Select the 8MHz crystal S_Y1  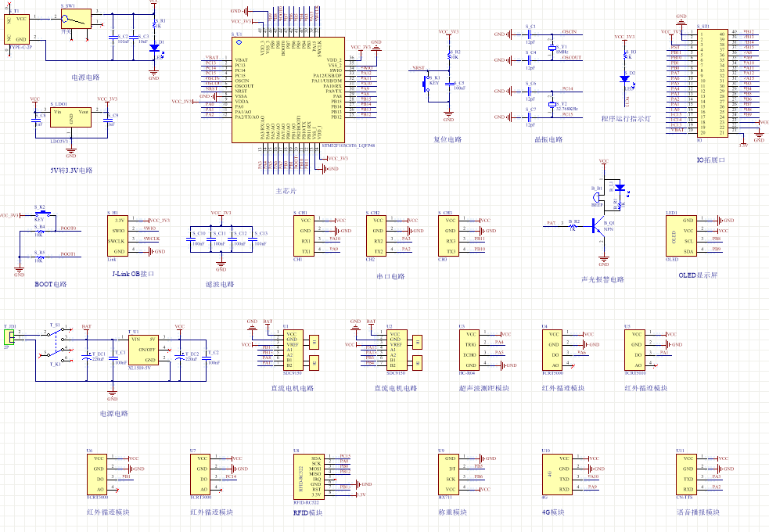[552, 48]
